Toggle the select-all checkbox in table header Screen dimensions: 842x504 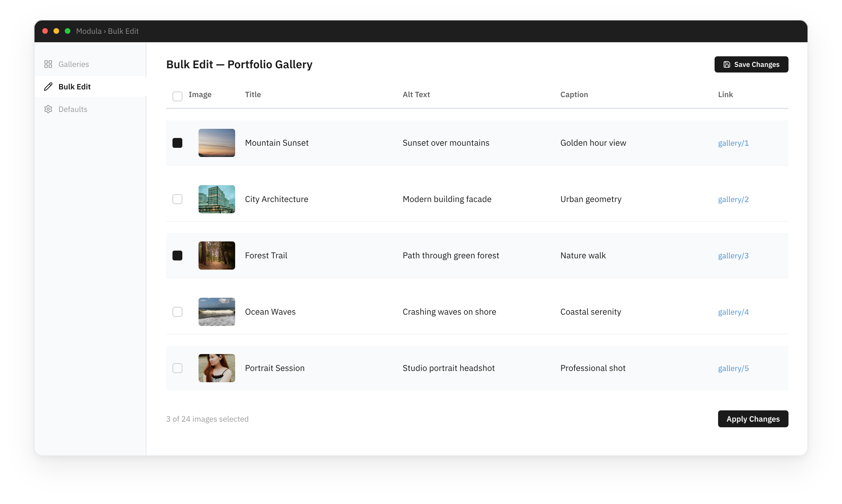coord(177,96)
